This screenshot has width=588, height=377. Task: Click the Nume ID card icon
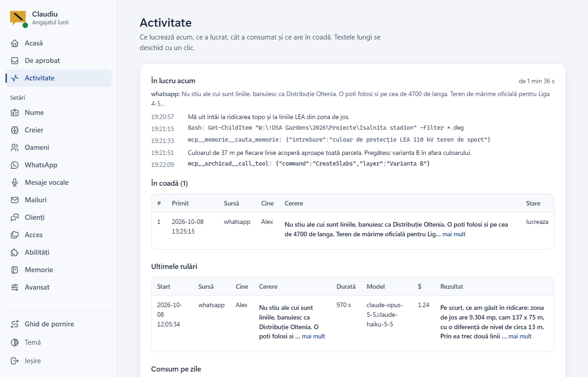[x=15, y=113]
